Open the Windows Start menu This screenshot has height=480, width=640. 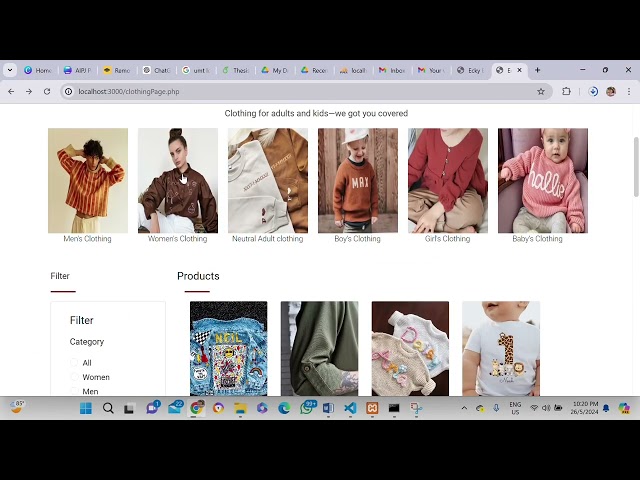tap(86, 408)
